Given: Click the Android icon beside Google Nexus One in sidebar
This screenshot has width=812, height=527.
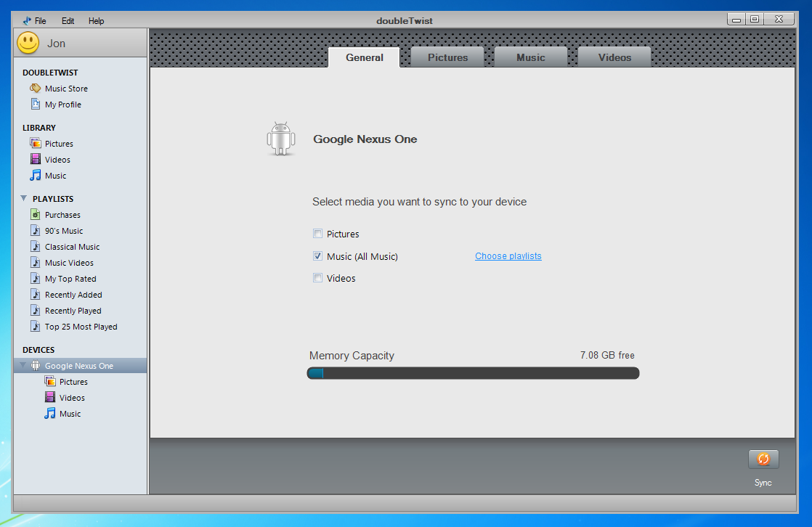Looking at the screenshot, I should [x=35, y=365].
